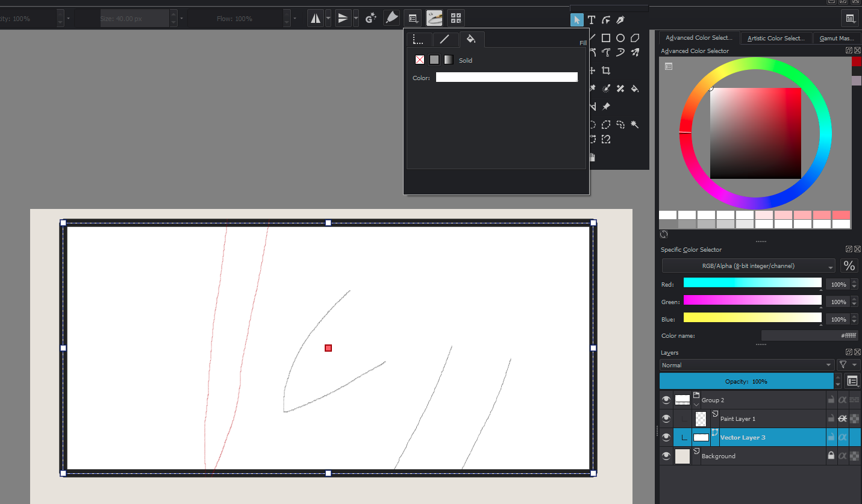This screenshot has width=862, height=504.
Task: Select the Contiguous Selection magic wand tool
Action: pyautogui.click(x=634, y=125)
